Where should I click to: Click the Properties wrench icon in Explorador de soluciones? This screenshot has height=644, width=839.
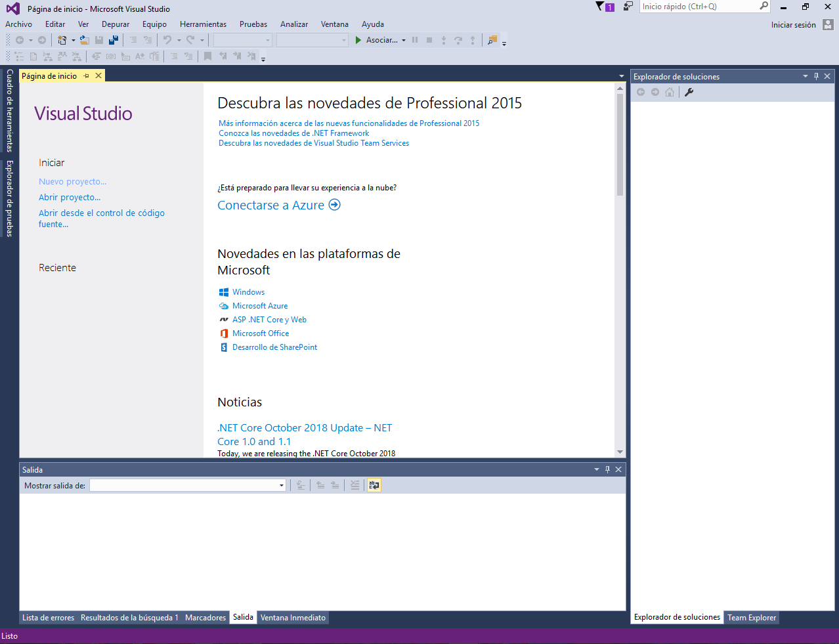coord(688,92)
